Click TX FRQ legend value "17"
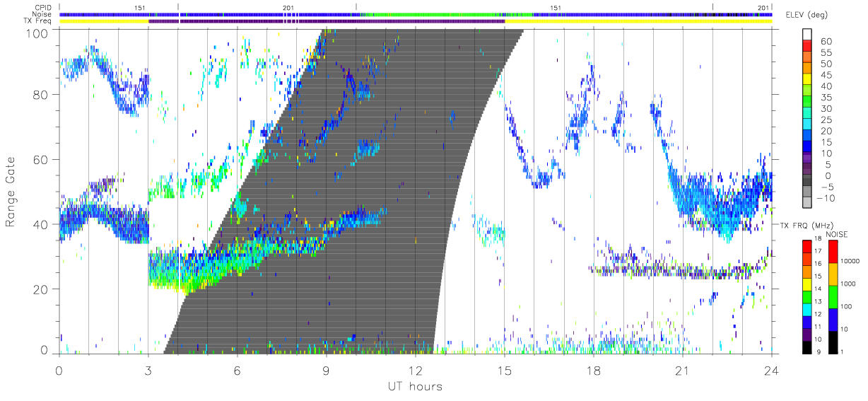 click(819, 251)
